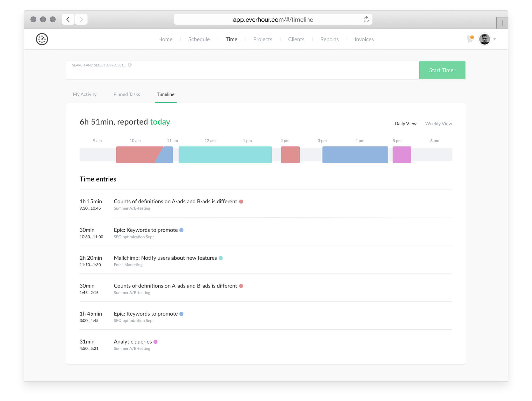This screenshot has width=532, height=401.
Task: Click '1h 45min' duration value
Action: 91,314
